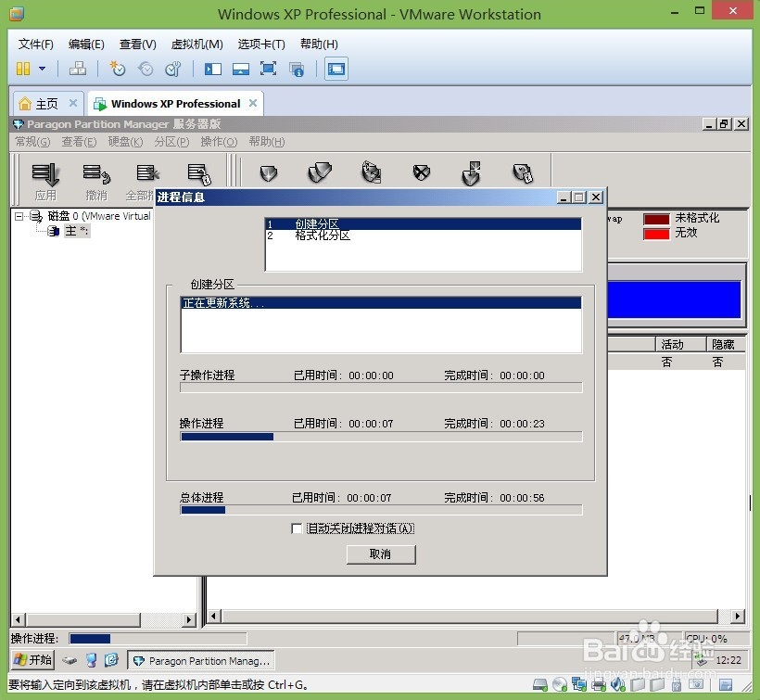Click Paragon Partition Manag... taskbar button
The image size is (760, 700).
(201, 661)
